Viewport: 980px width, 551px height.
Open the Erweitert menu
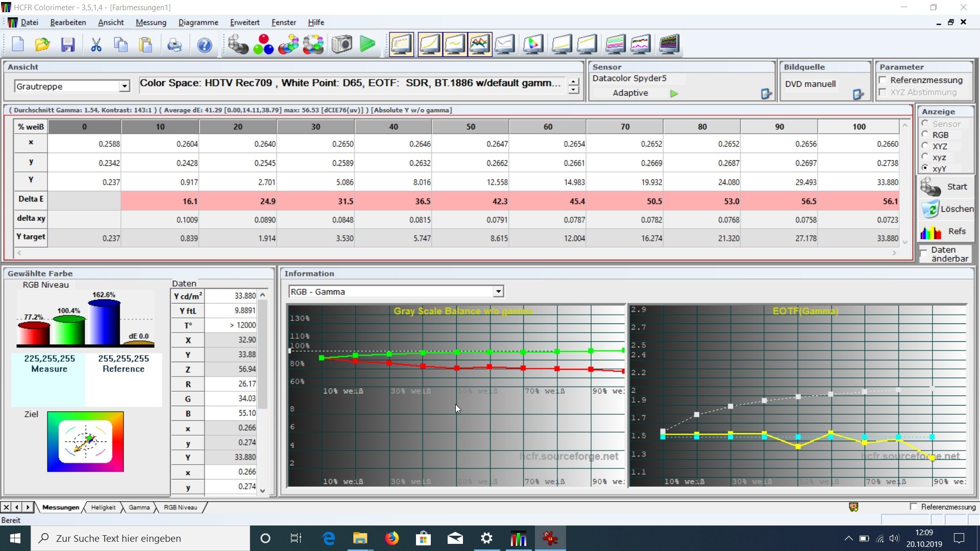244,22
